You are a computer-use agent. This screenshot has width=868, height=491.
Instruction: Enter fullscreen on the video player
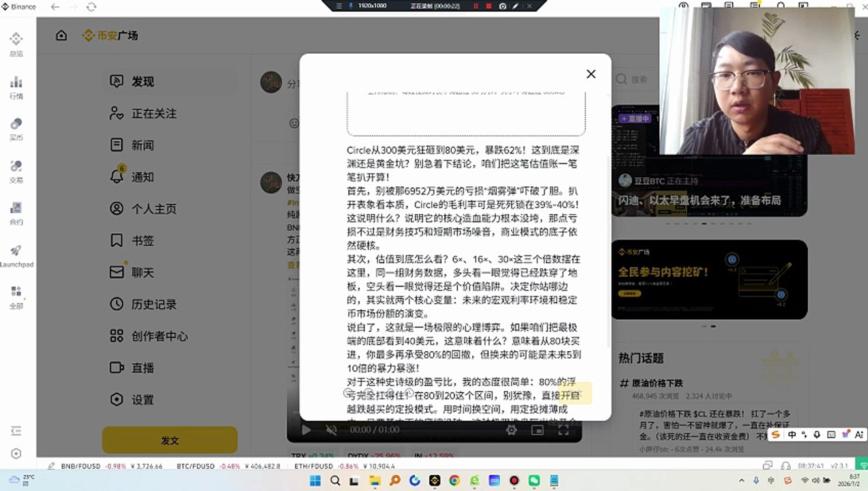[564, 430]
